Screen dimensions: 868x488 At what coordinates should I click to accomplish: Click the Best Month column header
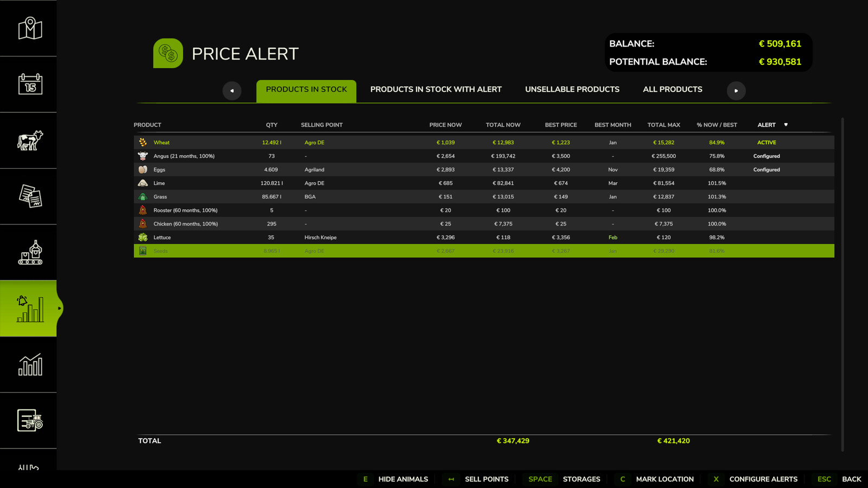[613, 125]
